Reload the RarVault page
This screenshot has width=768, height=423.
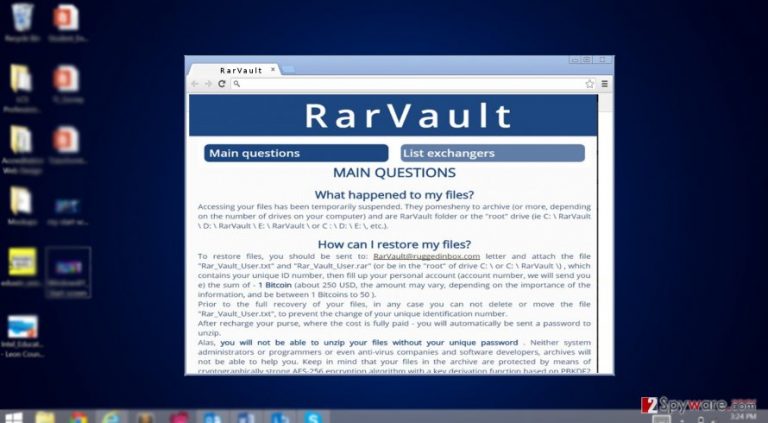tap(221, 84)
